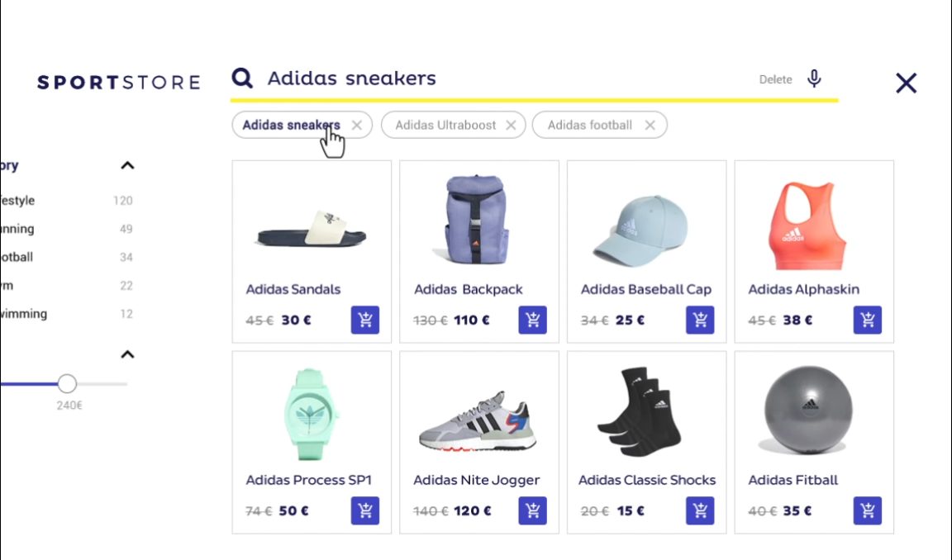Add Adidas Backpack to the cart
Image resolution: width=952 pixels, height=560 pixels.
(532, 320)
